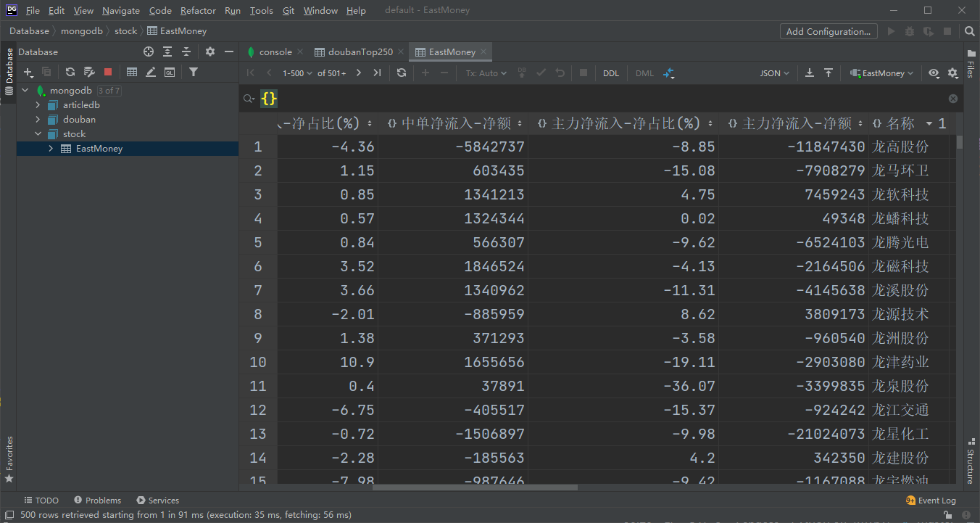The width and height of the screenshot is (980, 523).
Task: Click the locate target crosshair icon
Action: click(x=149, y=52)
